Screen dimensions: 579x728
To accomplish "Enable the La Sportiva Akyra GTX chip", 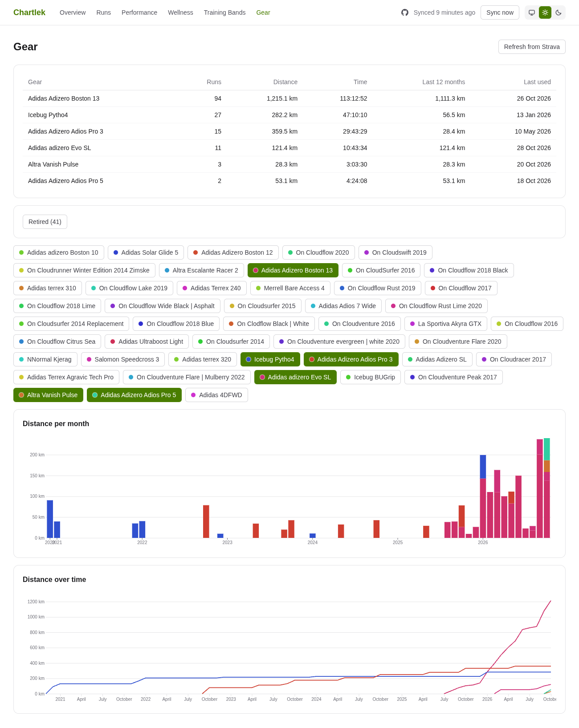I will pos(446,324).
